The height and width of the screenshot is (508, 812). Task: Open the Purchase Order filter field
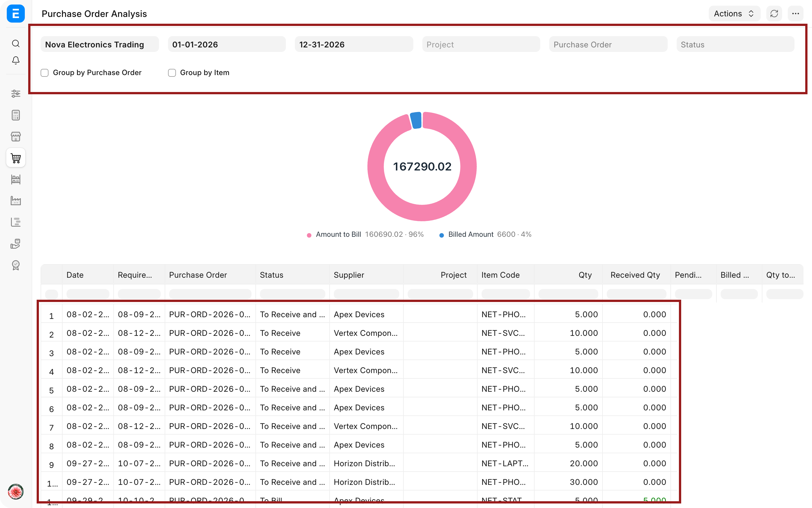pyautogui.click(x=608, y=44)
